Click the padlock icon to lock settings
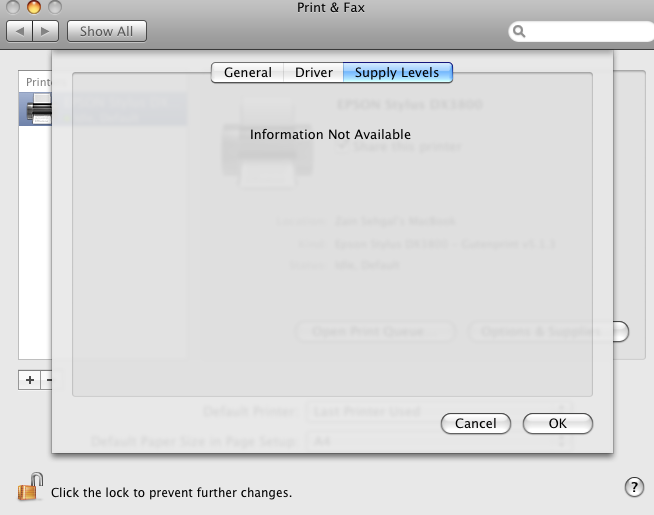The width and height of the screenshot is (654, 515). coord(30,487)
